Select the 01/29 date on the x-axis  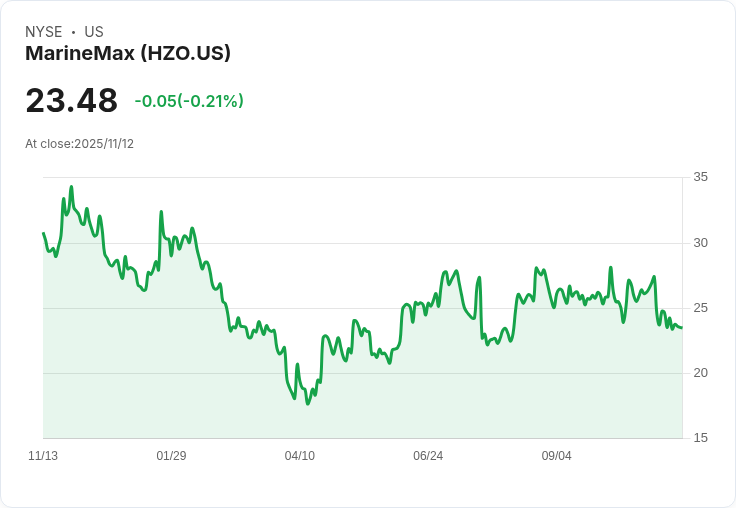tap(171, 456)
